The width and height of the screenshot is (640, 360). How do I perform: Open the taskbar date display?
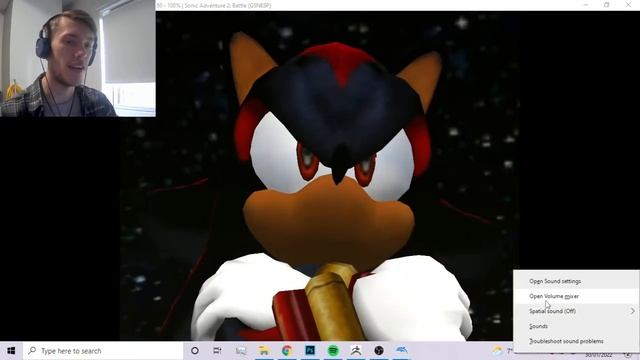tap(599, 355)
